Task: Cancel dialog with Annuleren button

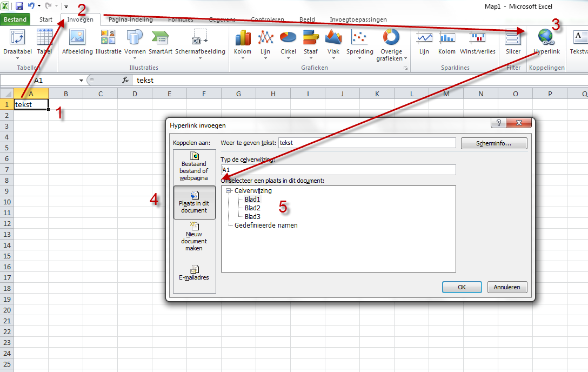Action: click(x=507, y=287)
